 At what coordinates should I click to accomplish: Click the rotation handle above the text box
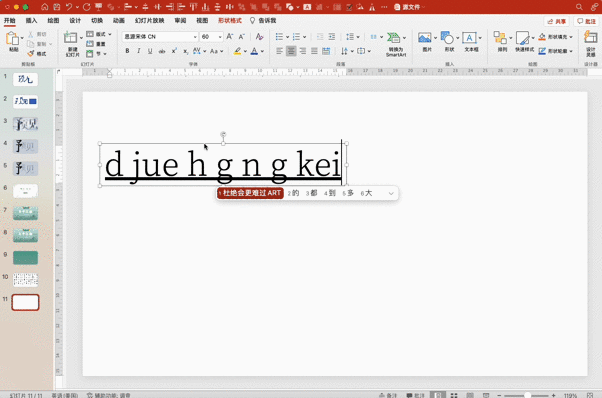[223, 134]
